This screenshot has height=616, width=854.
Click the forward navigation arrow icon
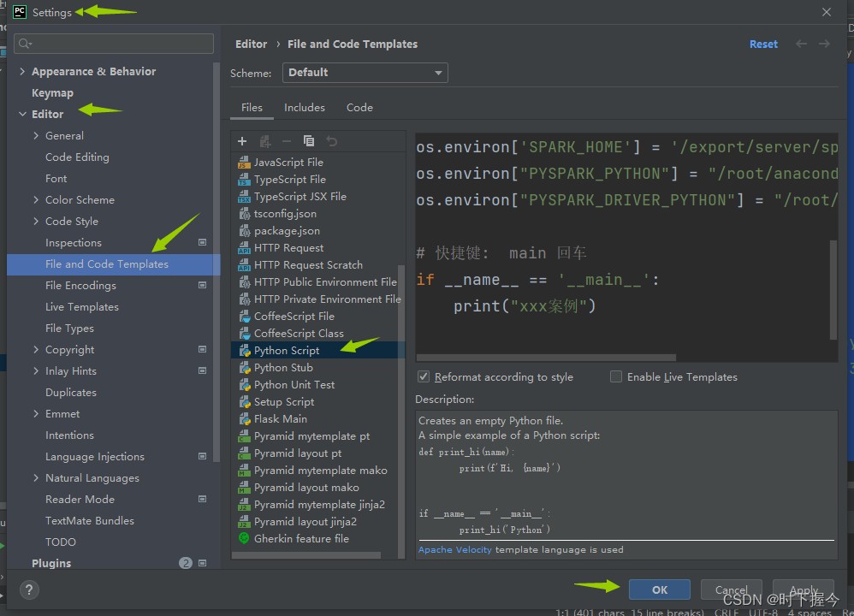(824, 44)
